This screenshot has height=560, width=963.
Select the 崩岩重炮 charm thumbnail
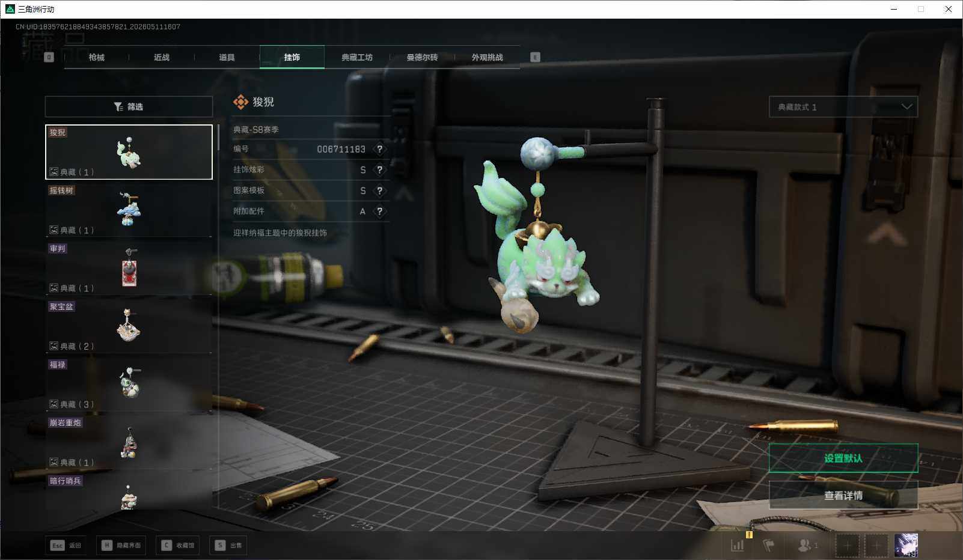point(129,442)
